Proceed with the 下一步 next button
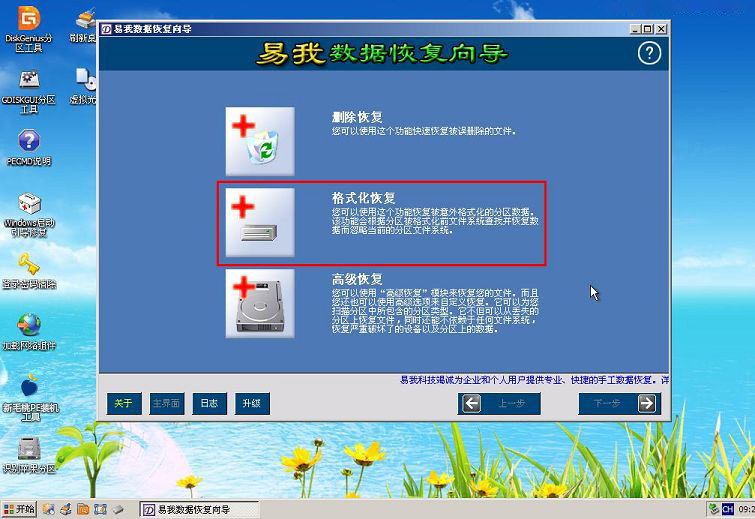The image size is (755, 519). 619,403
